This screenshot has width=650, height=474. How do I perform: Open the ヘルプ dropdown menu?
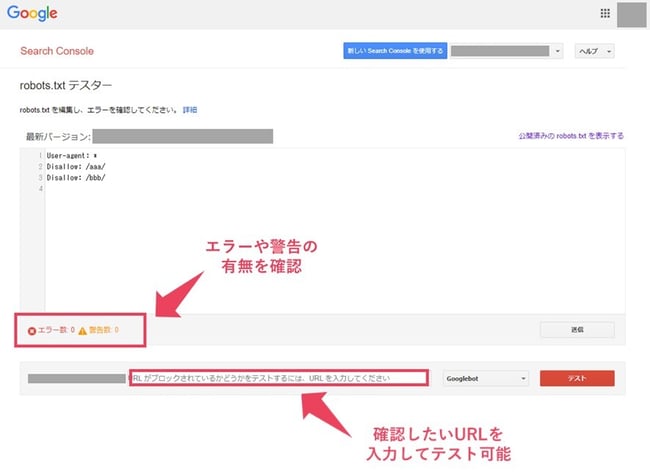tap(593, 51)
